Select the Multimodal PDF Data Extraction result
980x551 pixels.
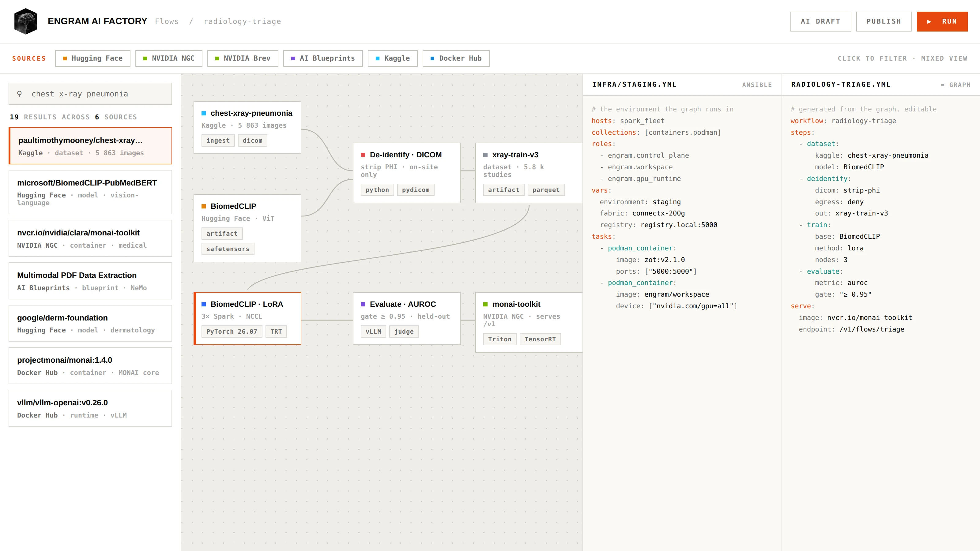tap(90, 281)
